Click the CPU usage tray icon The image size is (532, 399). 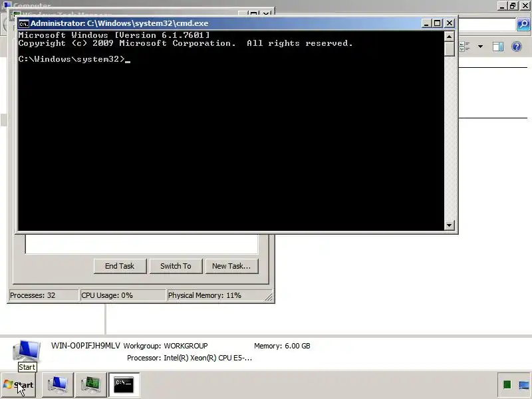coord(507,385)
